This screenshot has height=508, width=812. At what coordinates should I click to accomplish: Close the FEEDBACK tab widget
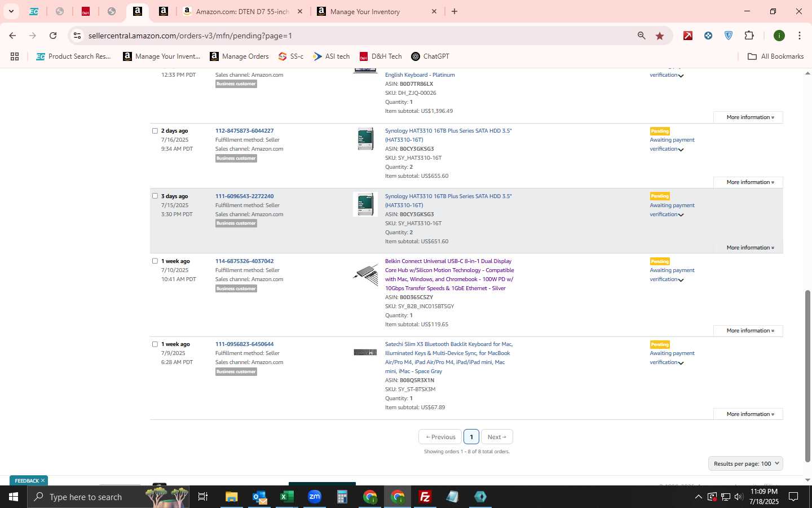click(43, 481)
